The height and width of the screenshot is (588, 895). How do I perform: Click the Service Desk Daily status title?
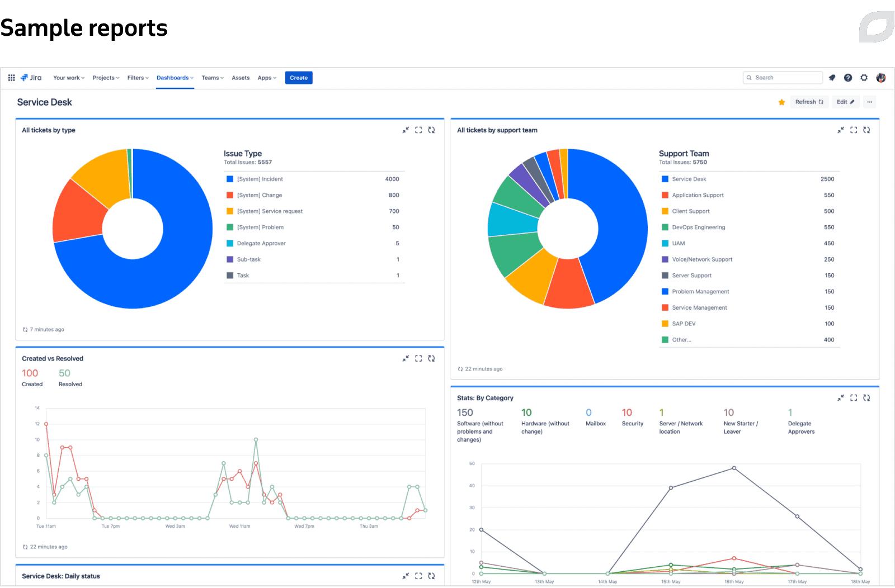(61, 576)
